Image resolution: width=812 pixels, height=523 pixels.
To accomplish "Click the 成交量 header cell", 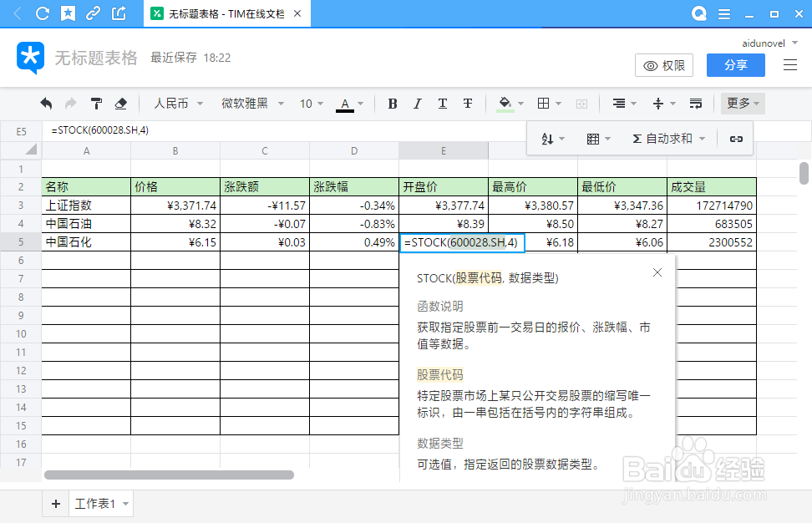I will pyautogui.click(x=712, y=187).
